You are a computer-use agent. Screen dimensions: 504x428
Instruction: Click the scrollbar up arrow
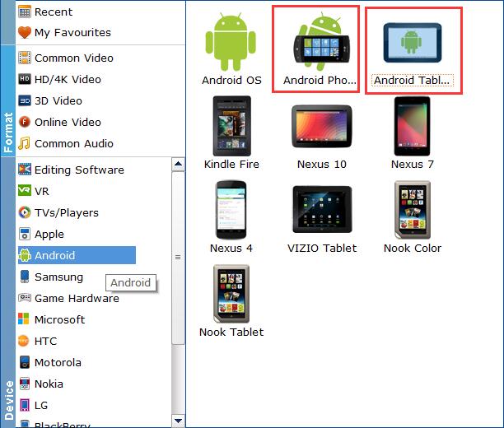point(178,164)
